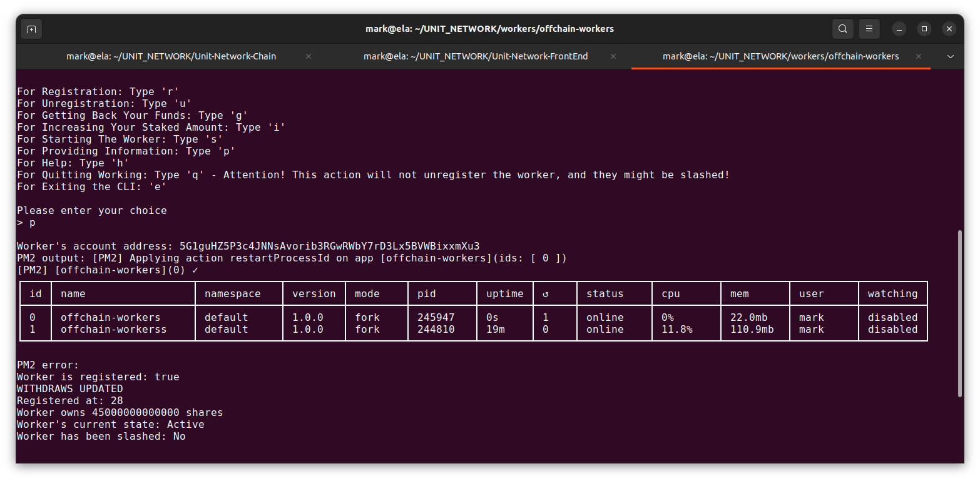Click the pid 245947 table cell
This screenshot has height=481, width=980.
pyautogui.click(x=436, y=317)
